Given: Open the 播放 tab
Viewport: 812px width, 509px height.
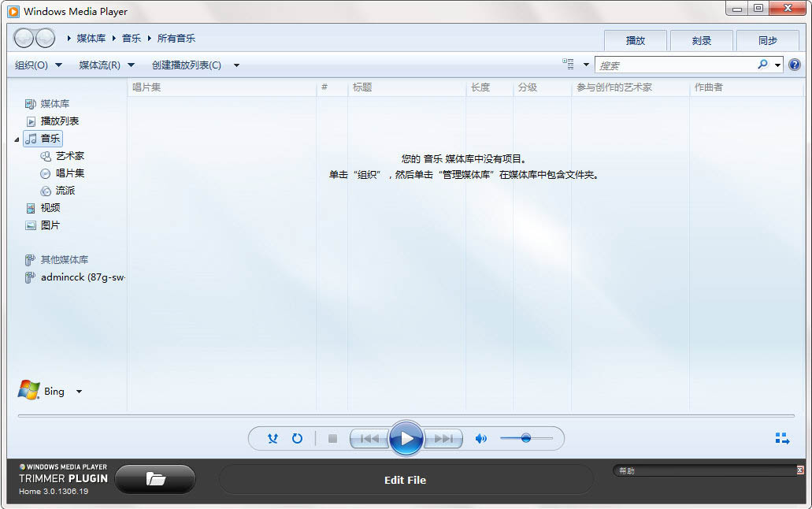Looking at the screenshot, I should point(636,40).
